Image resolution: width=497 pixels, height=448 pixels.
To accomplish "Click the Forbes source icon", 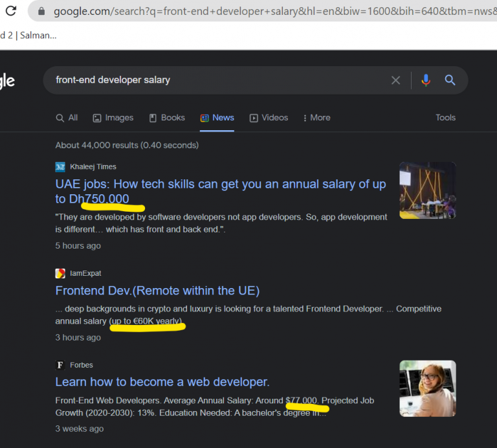I will tap(60, 365).
